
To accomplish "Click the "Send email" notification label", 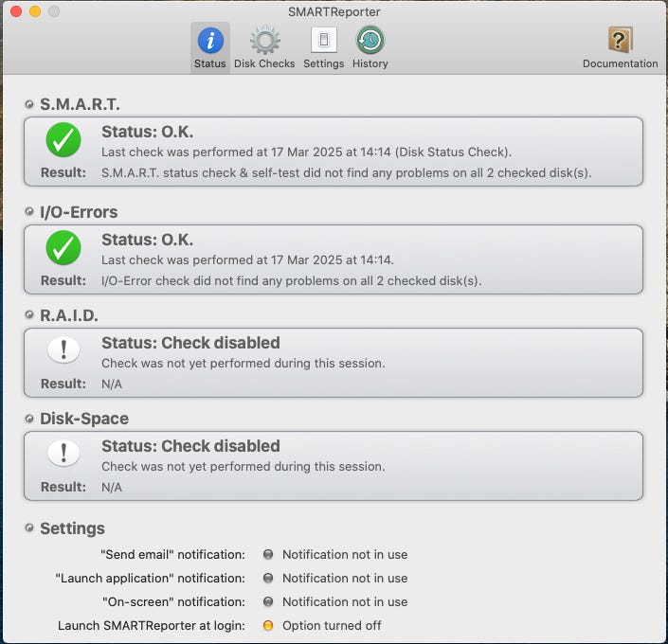I will [173, 555].
